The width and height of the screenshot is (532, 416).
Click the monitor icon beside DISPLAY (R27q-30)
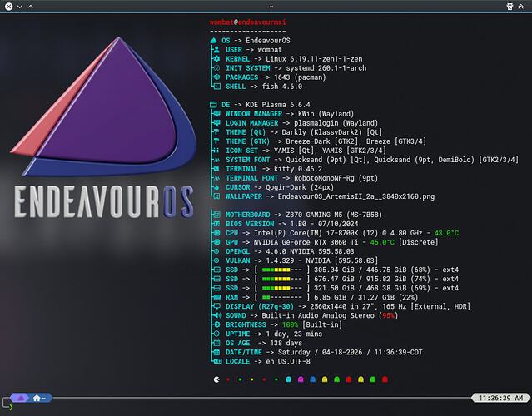[216, 306]
